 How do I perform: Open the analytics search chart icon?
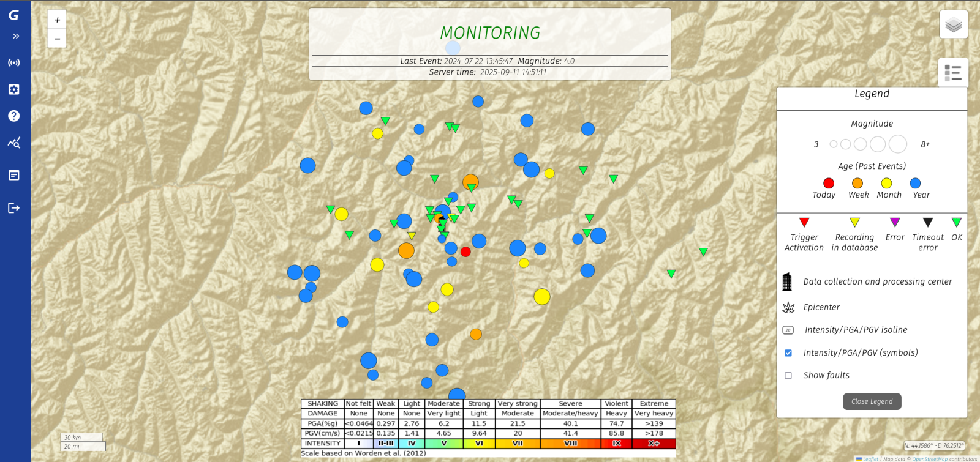tap(13, 143)
